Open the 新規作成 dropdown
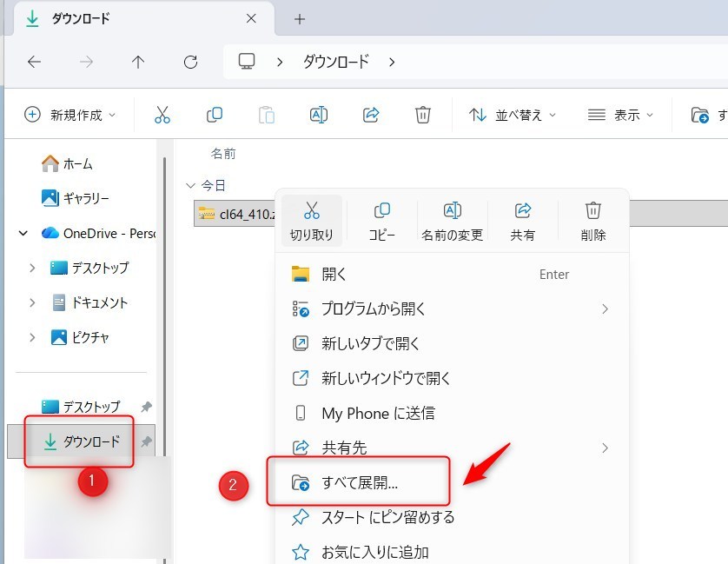Screen dimensions: 728x564 [x=69, y=115]
